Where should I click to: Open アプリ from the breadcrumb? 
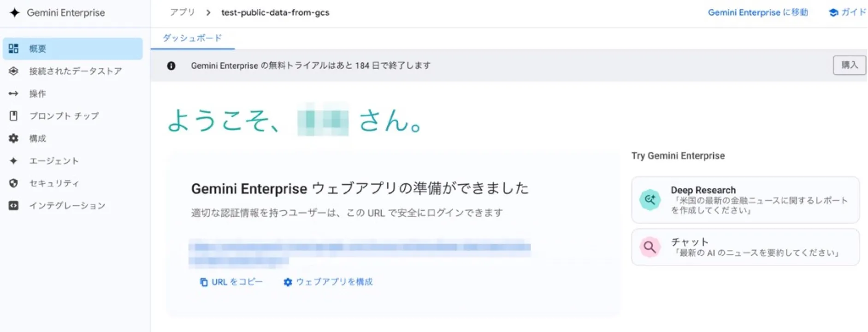(182, 12)
